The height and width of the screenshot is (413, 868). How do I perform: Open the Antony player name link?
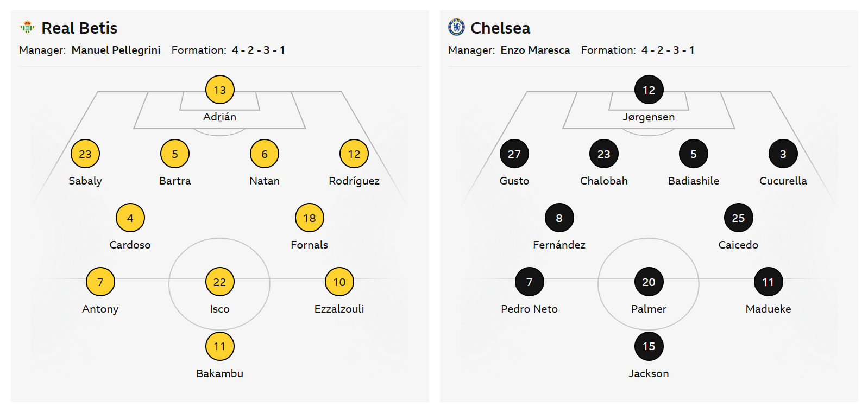pyautogui.click(x=100, y=309)
